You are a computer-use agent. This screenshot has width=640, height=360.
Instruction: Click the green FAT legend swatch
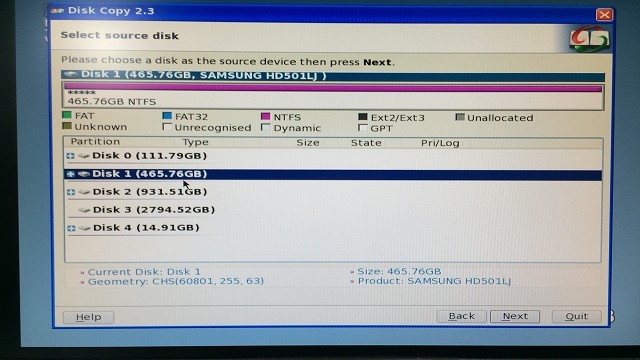click(x=67, y=115)
